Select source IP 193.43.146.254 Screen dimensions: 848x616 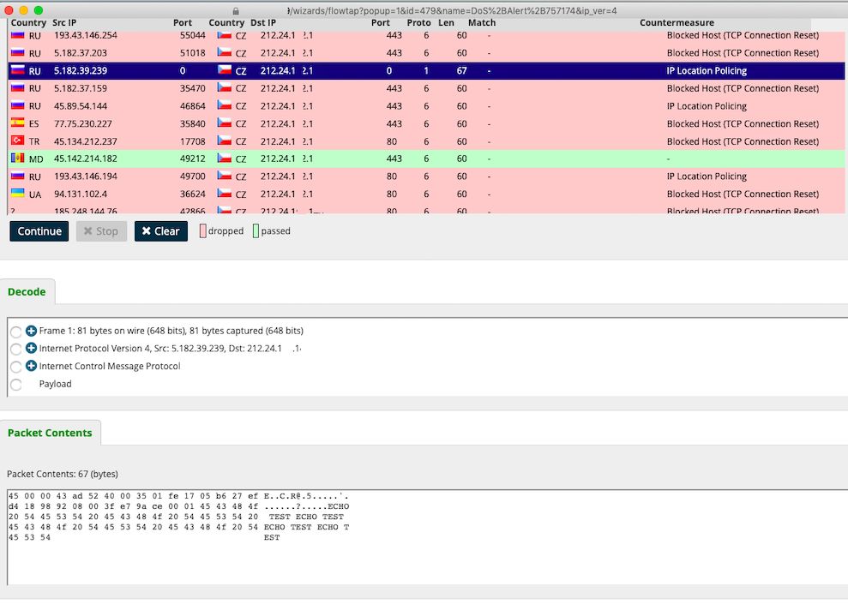[x=86, y=35]
